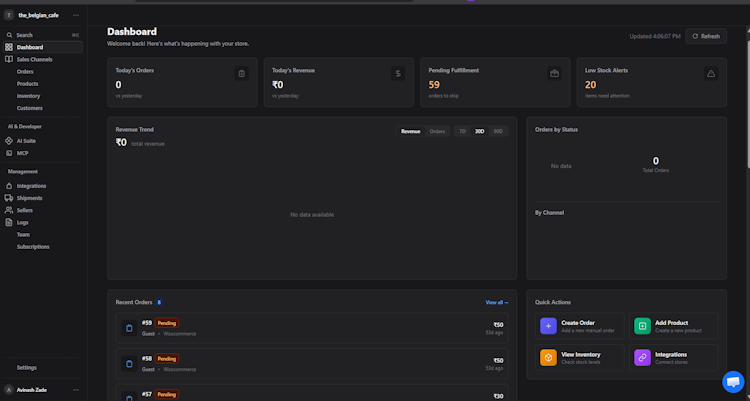Click the Logs document icon
This screenshot has height=401, width=750.
click(x=9, y=222)
